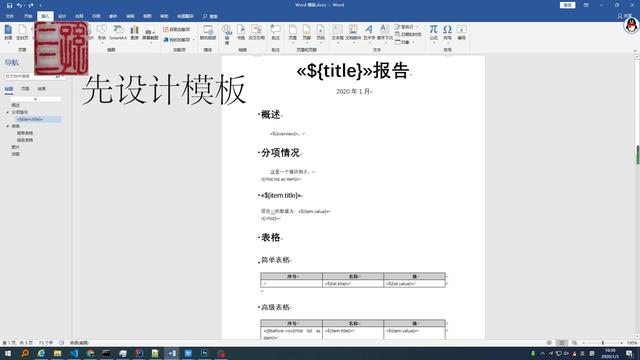Switch navigation pane to Pages (页面) tab

(x=25, y=89)
